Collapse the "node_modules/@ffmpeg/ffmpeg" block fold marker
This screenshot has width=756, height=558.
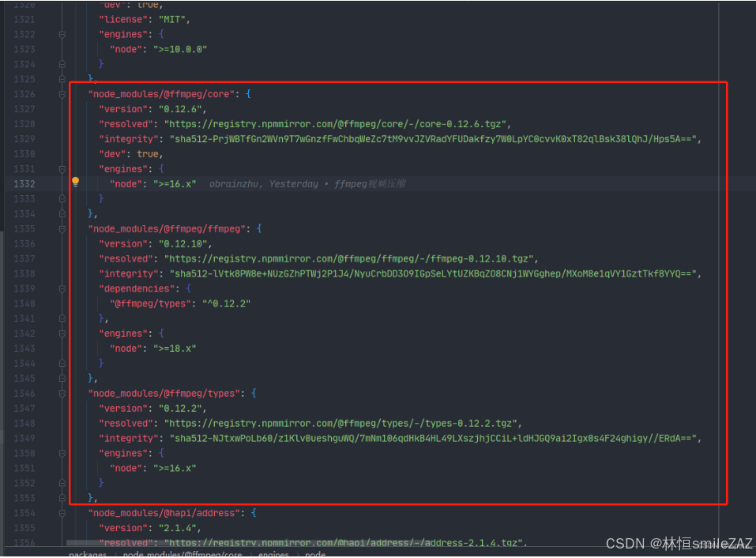62,229
